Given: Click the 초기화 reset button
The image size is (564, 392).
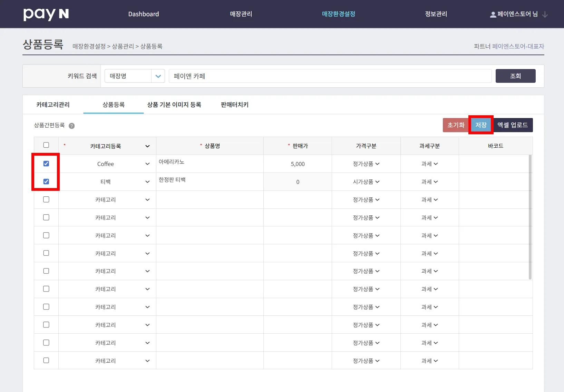Looking at the screenshot, I should coord(456,125).
